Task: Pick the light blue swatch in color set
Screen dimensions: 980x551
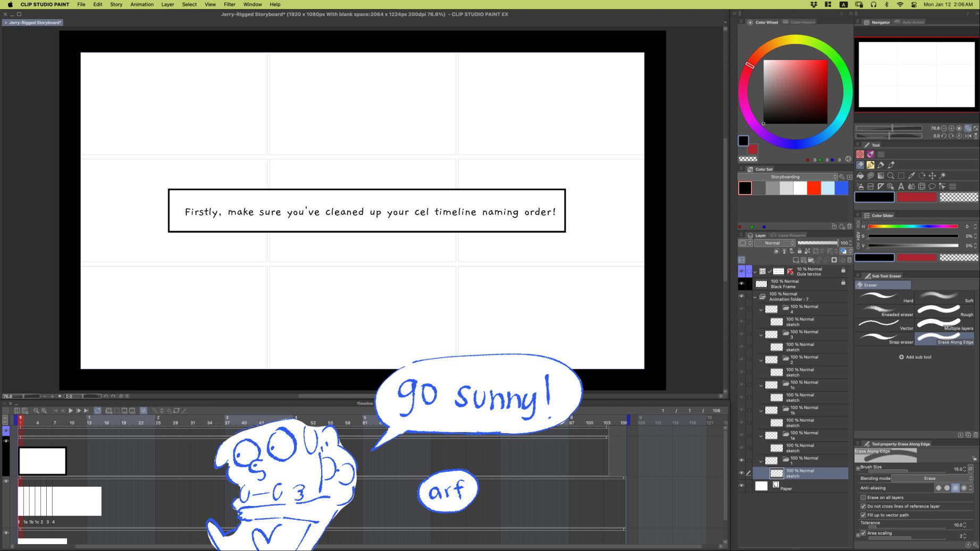Action: (828, 188)
